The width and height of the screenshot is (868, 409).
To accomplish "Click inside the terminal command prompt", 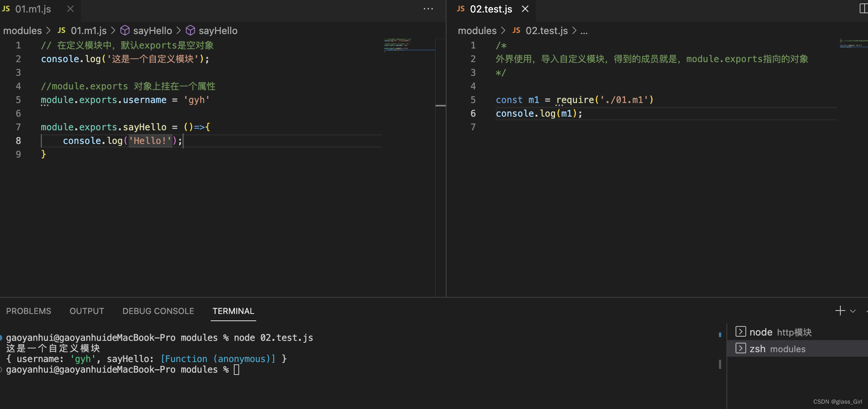I will click(236, 369).
